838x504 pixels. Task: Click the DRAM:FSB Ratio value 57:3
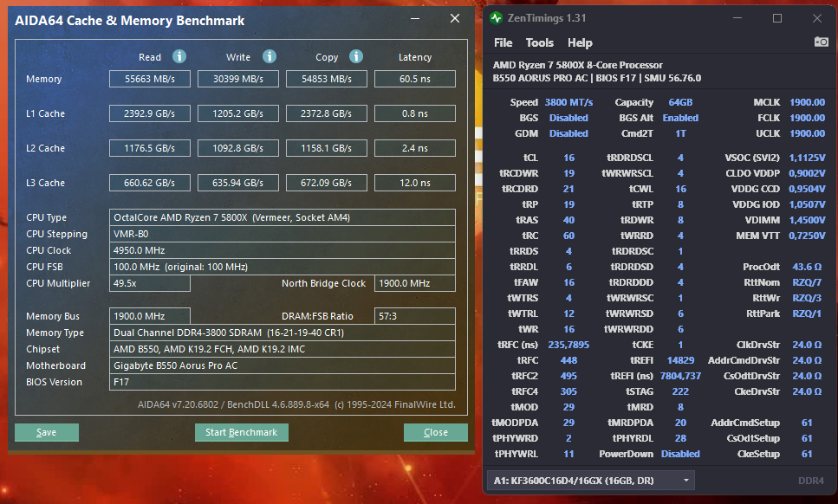tap(415, 316)
